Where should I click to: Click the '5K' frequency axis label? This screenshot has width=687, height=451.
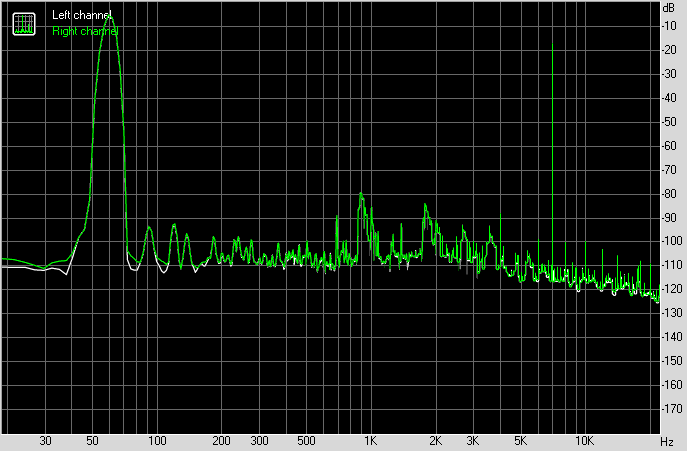click(521, 441)
